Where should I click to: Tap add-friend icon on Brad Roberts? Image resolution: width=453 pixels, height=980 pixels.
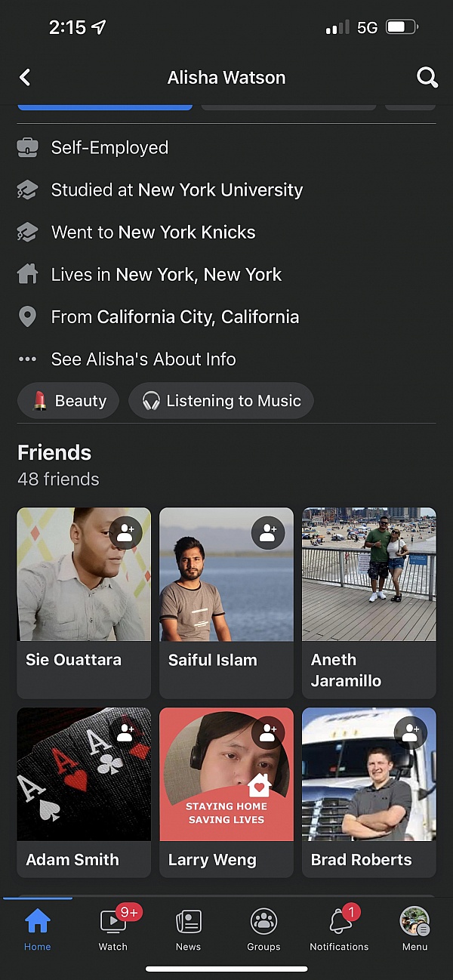411,733
